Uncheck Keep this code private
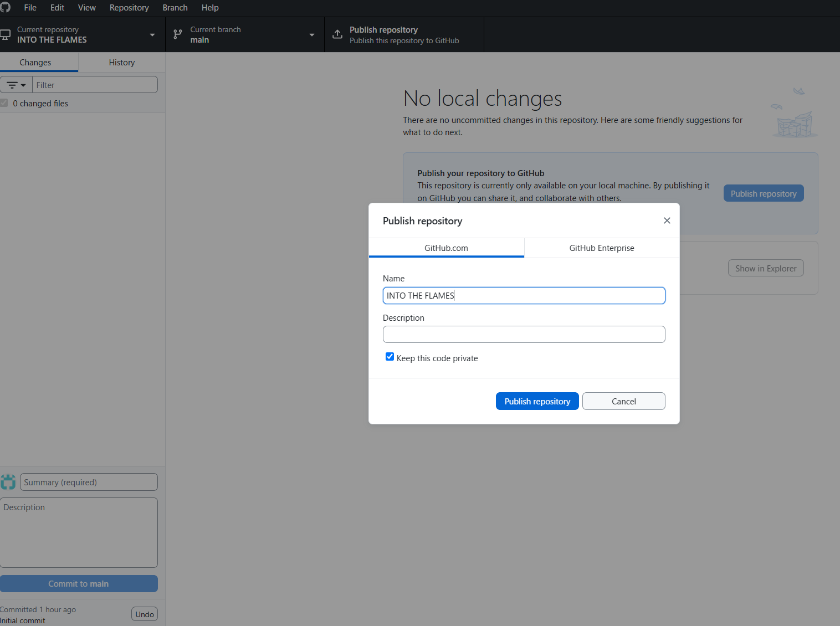Image resolution: width=840 pixels, height=626 pixels. tap(390, 357)
